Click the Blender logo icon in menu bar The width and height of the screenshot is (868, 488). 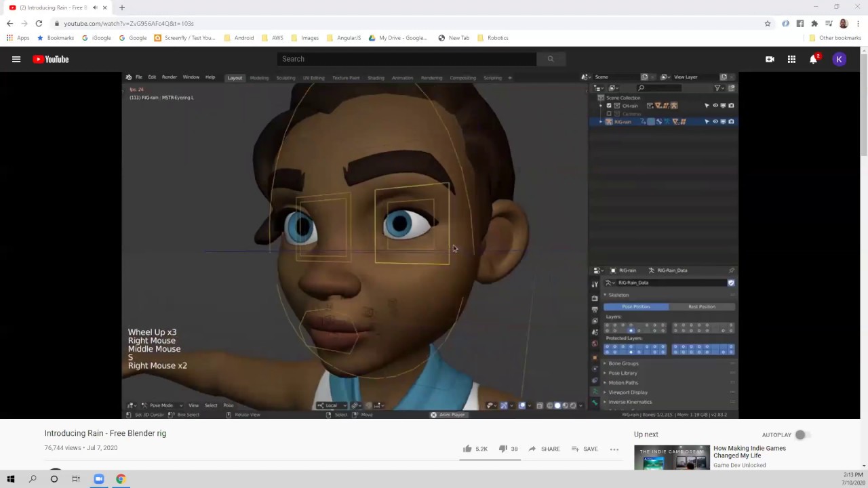click(129, 77)
